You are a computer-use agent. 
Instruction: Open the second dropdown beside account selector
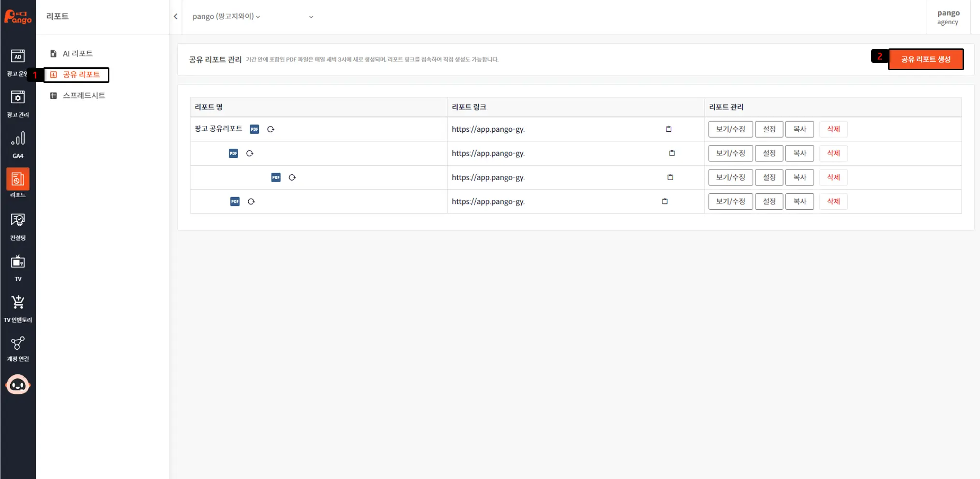tap(311, 17)
